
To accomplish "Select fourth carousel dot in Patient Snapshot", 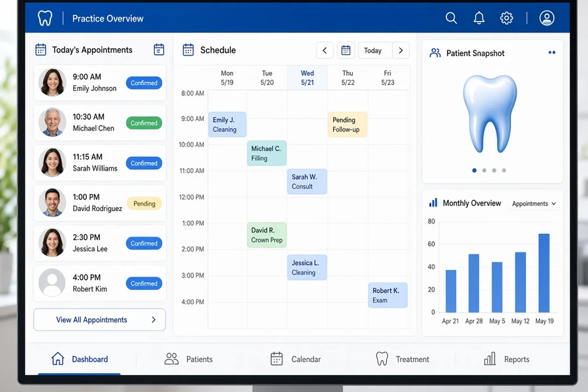I will pos(504,171).
